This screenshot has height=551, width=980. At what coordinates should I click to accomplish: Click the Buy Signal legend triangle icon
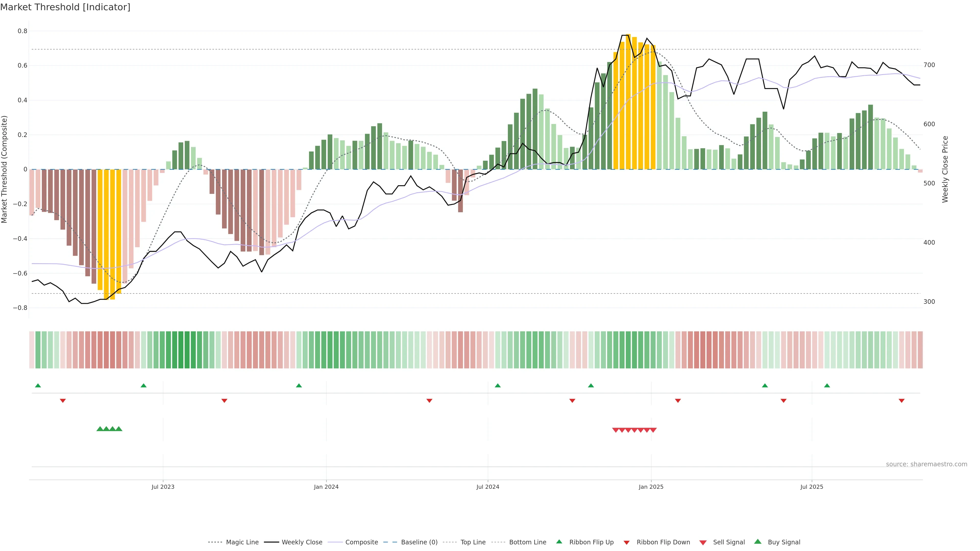(758, 542)
